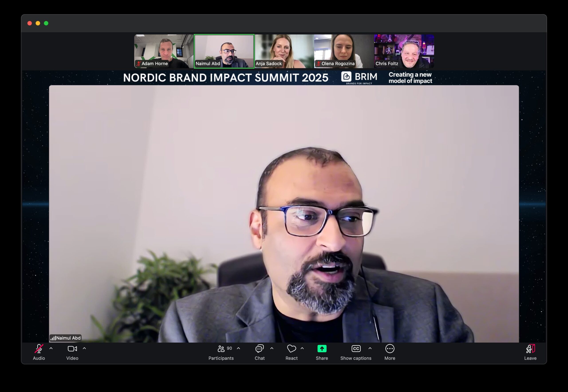Open the Participants panel icon
This screenshot has height=392, width=568.
pos(221,349)
